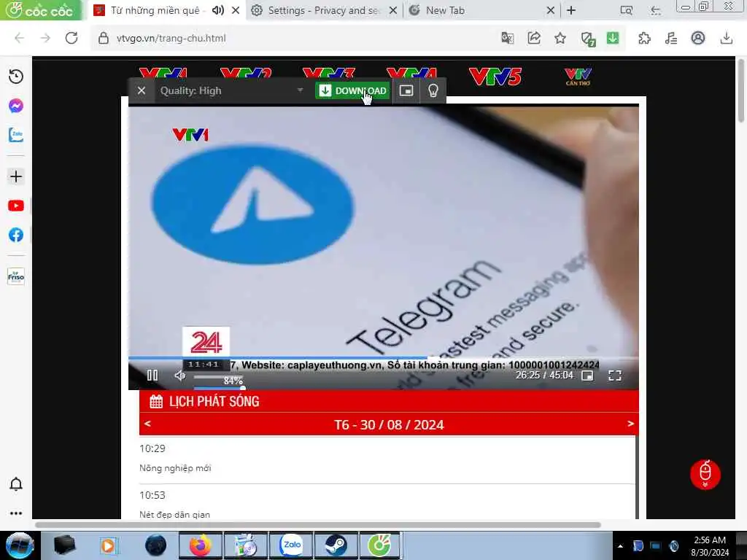Open History in the sidebar

(16, 77)
